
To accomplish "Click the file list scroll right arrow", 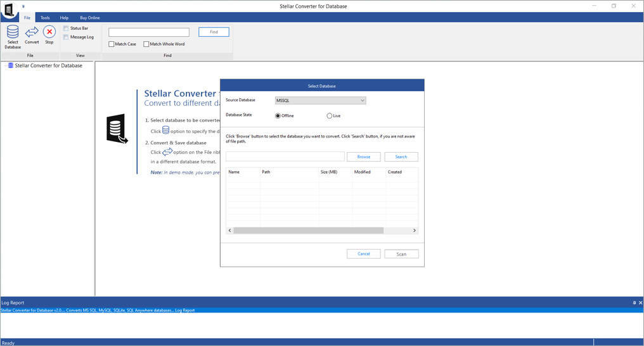I will point(415,230).
